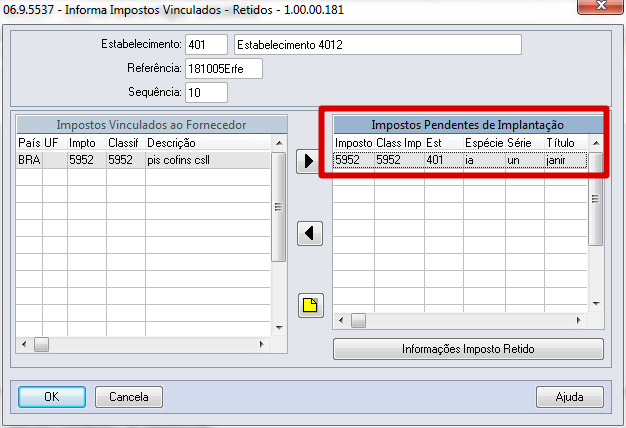Open Ajuda help button
This screenshot has height=428, width=626.
570,397
